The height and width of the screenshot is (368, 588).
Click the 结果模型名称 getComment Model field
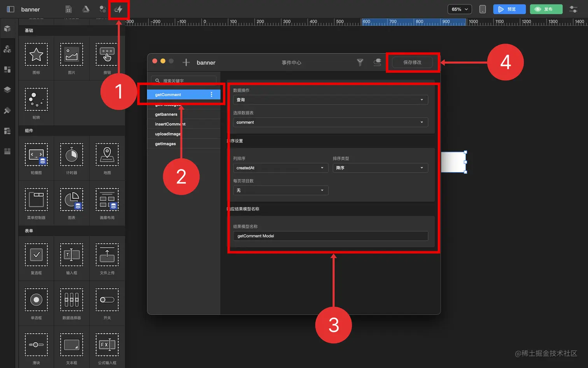point(331,236)
